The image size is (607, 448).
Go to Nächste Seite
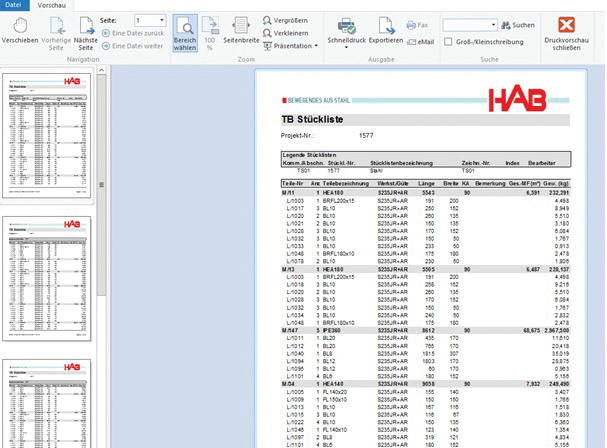coord(86,34)
